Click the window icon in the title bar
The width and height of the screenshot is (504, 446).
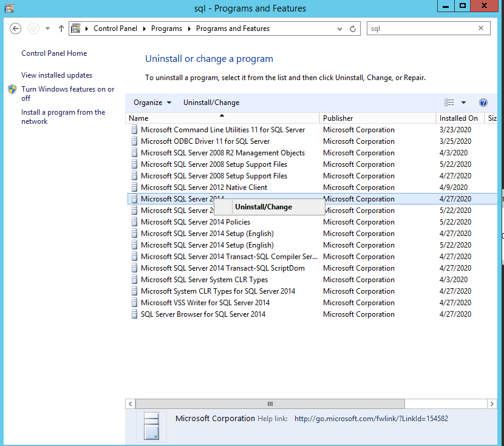point(9,8)
